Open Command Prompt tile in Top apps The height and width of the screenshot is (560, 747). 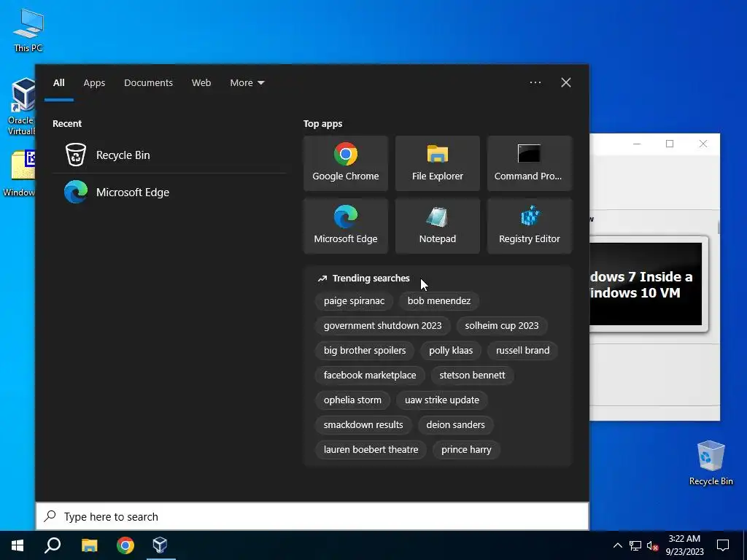[x=530, y=163]
